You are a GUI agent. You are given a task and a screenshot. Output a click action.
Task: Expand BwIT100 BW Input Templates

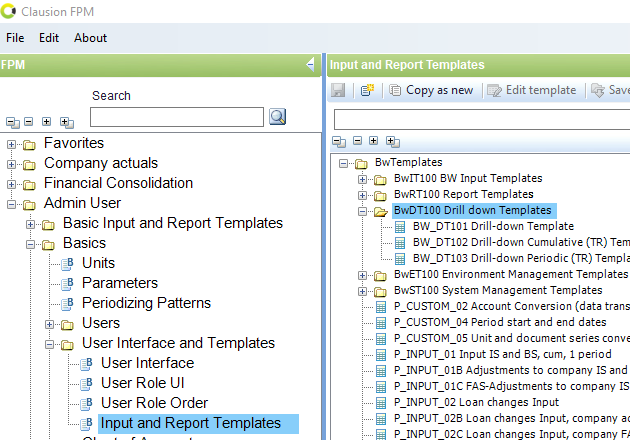click(362, 179)
